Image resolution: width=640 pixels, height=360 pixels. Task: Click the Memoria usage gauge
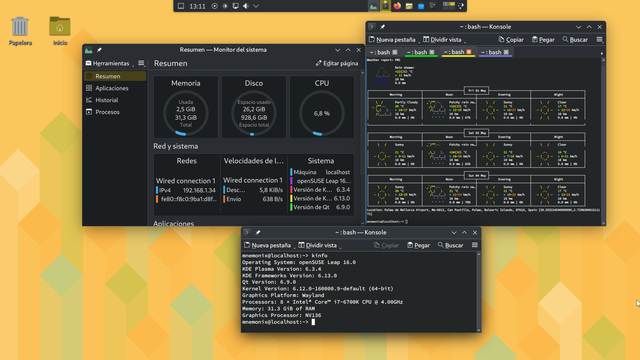[186, 113]
